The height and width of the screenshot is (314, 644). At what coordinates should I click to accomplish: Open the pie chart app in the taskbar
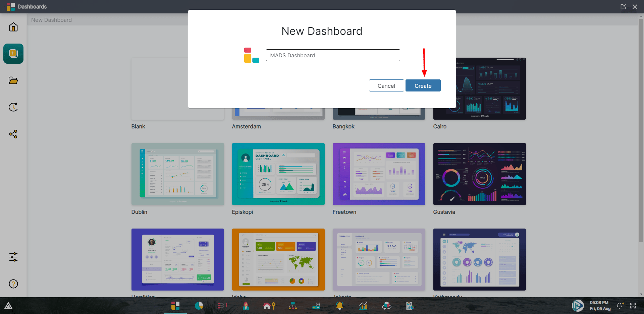point(199,306)
